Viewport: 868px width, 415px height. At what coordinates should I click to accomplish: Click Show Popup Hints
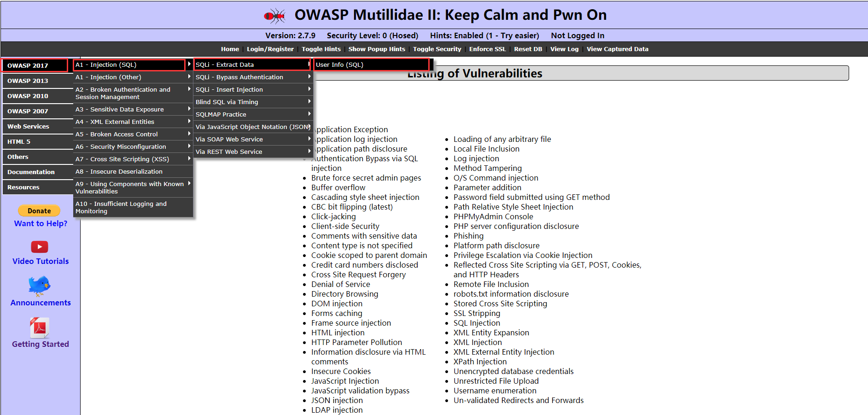pos(377,49)
